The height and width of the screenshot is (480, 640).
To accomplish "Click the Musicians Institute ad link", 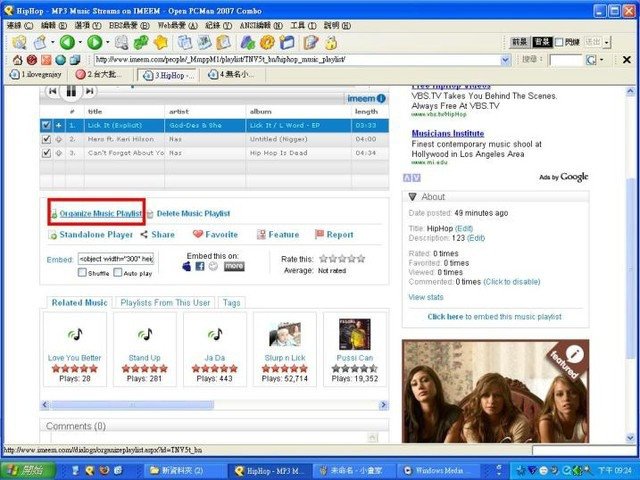I will tap(448, 133).
